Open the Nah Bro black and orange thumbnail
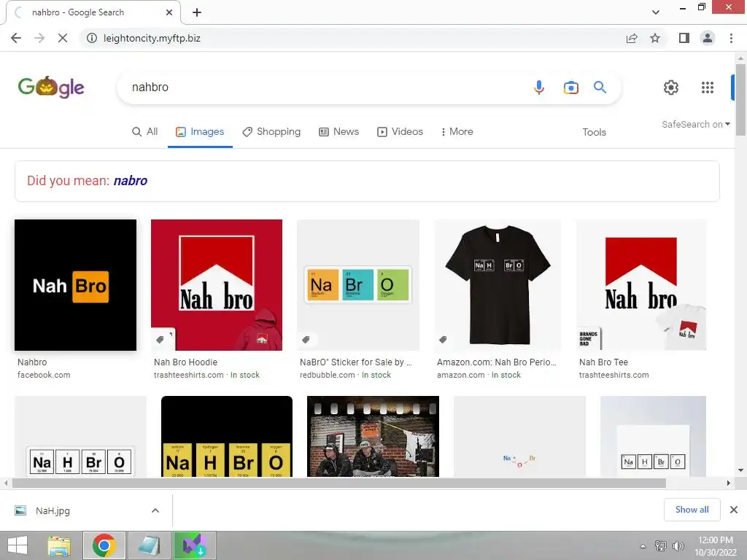 point(75,285)
